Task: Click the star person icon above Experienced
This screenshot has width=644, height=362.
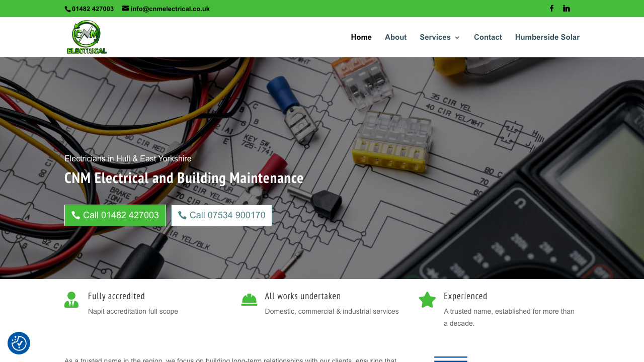Action: (427, 299)
